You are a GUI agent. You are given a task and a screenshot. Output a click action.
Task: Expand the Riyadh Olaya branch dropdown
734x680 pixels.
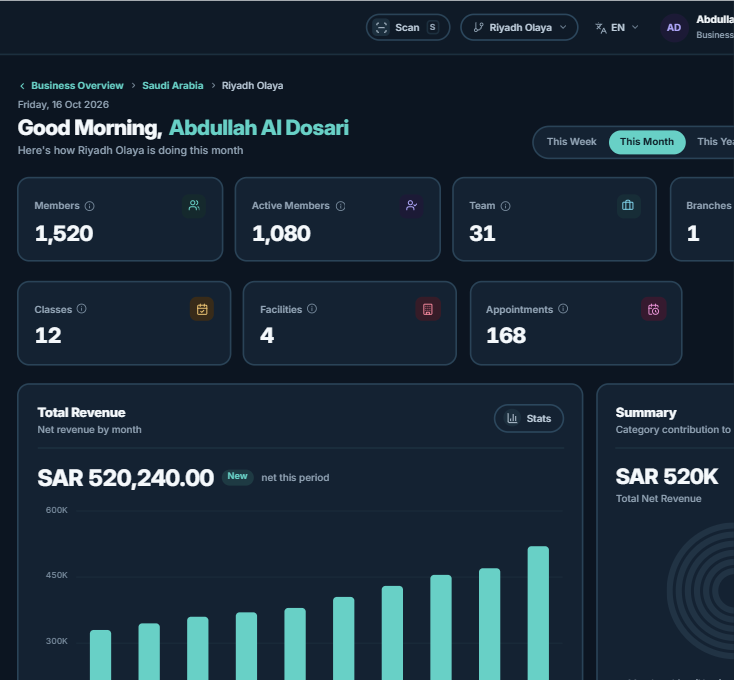click(x=519, y=28)
